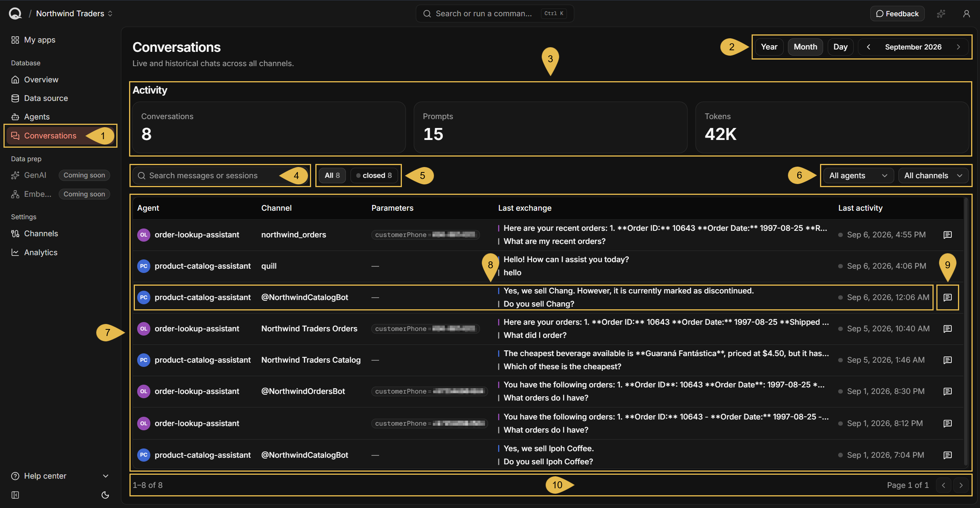Go to next month arrow
This screenshot has height=508, width=980.
pyautogui.click(x=958, y=47)
